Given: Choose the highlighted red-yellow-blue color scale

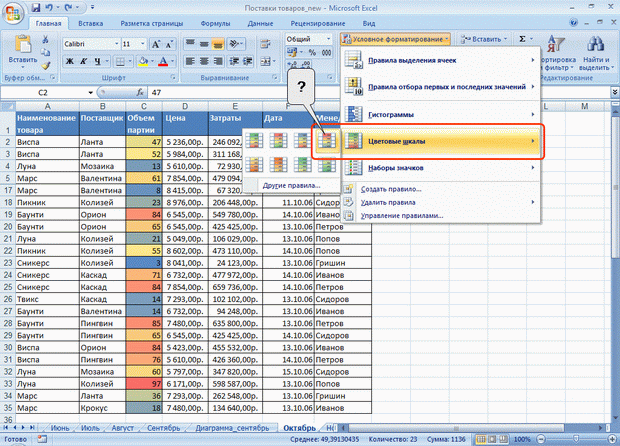Looking at the screenshot, I should coord(327,140).
